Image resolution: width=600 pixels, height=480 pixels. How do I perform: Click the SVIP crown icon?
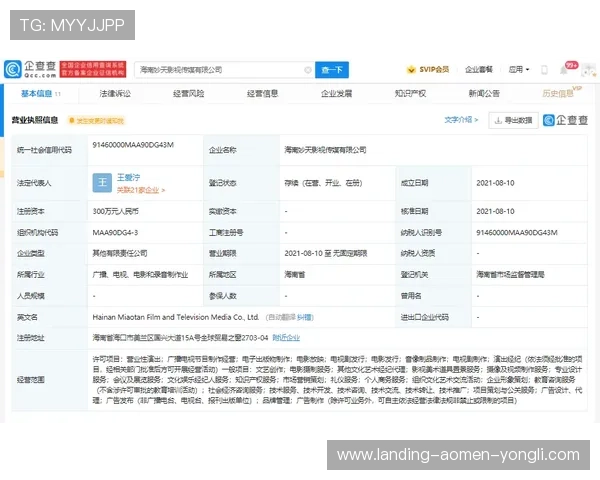(x=411, y=70)
